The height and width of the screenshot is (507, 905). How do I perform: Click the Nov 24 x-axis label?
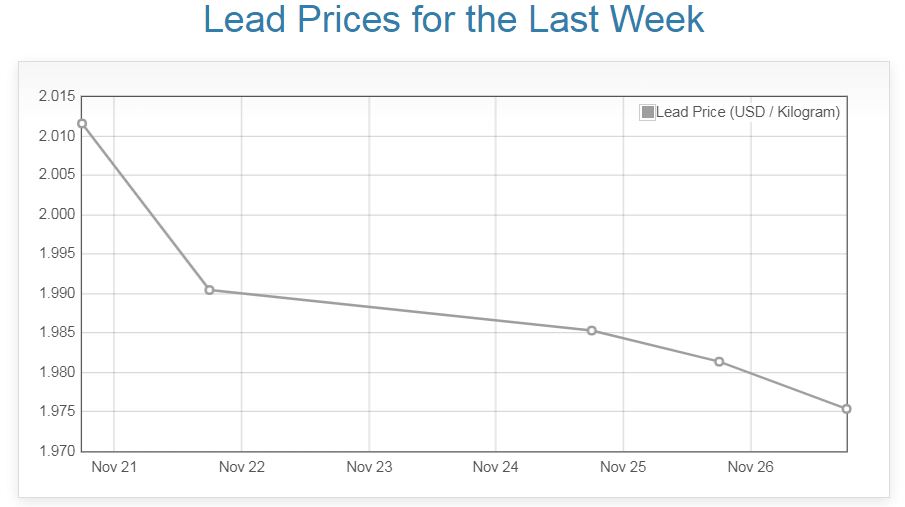496,467
